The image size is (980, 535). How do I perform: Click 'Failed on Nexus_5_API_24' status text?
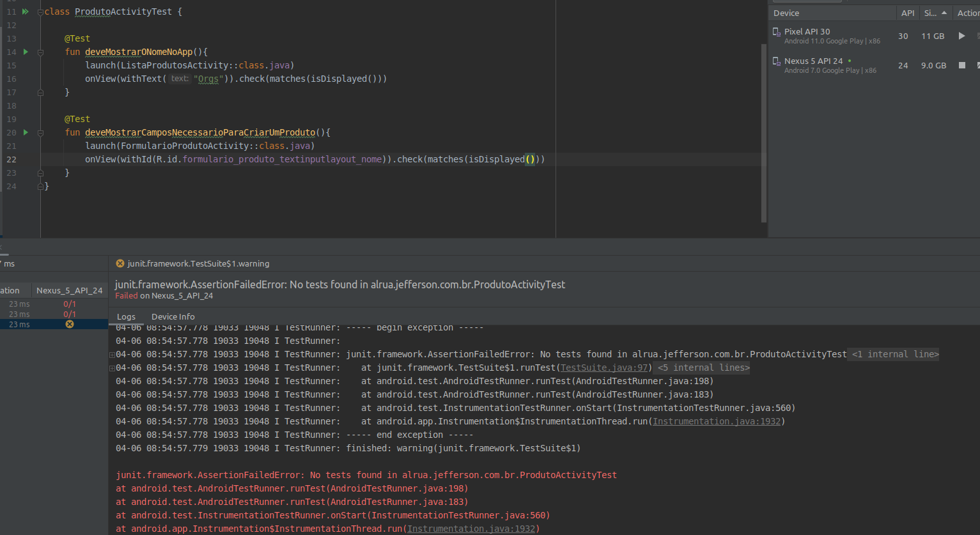pos(164,296)
